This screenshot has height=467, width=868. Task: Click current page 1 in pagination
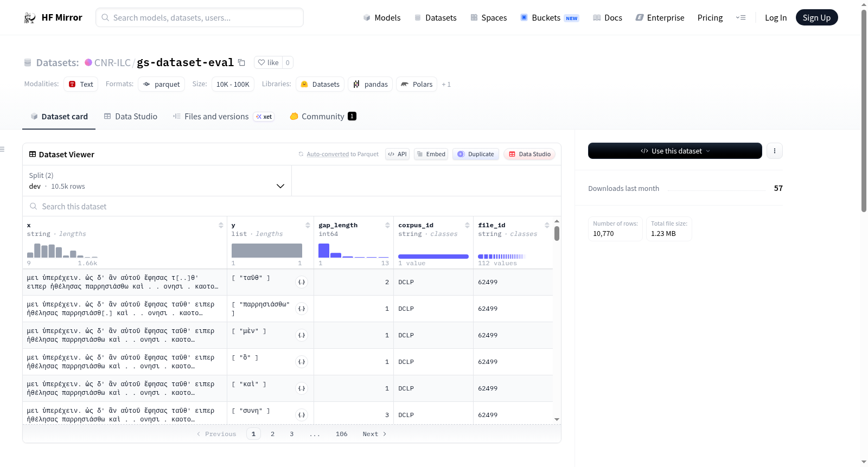click(253, 434)
